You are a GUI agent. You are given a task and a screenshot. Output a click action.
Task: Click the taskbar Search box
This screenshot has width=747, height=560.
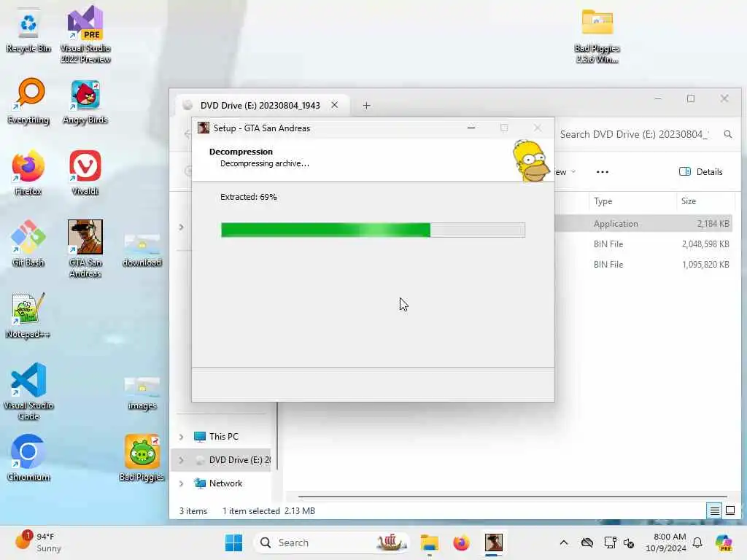332,542
